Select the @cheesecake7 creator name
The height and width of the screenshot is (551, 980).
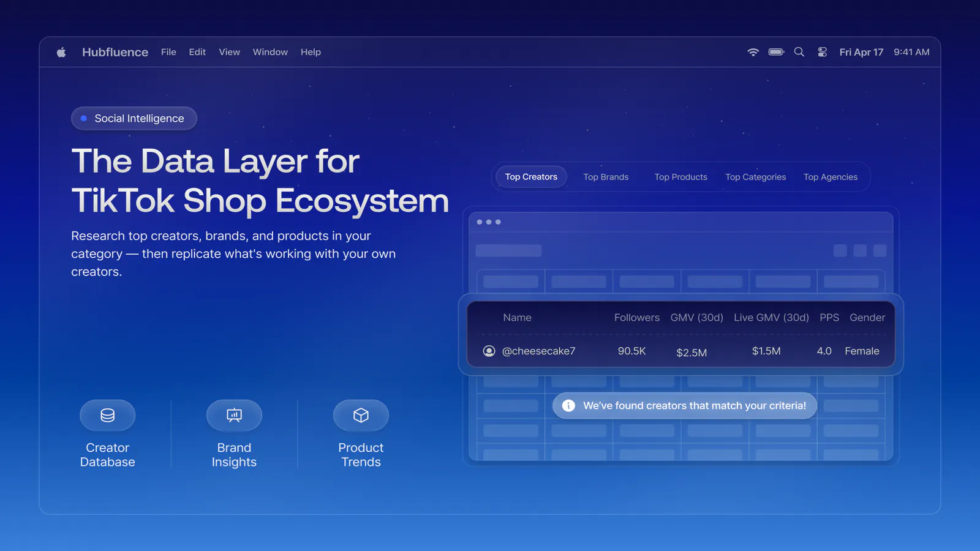[x=538, y=351]
